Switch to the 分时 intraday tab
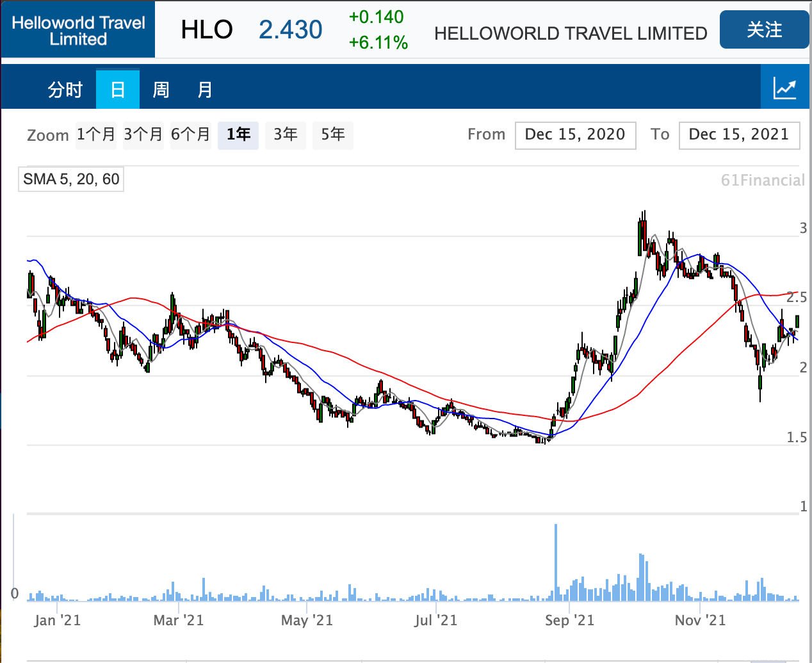The image size is (812, 663). 65,90
